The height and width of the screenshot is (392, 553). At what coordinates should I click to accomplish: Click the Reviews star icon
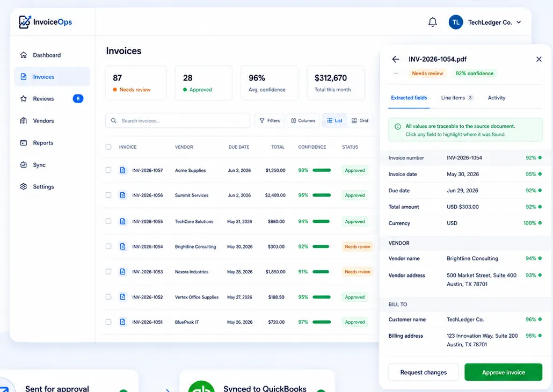coord(24,99)
